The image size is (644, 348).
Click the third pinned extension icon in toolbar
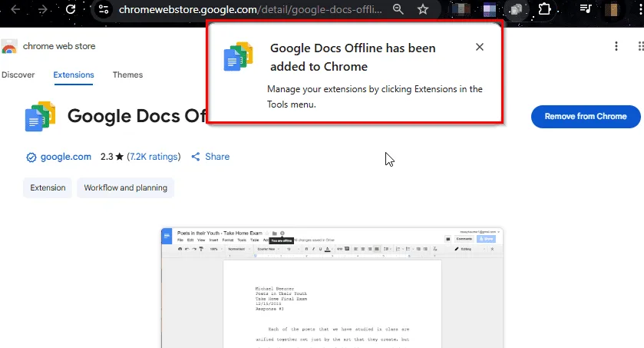tap(516, 9)
